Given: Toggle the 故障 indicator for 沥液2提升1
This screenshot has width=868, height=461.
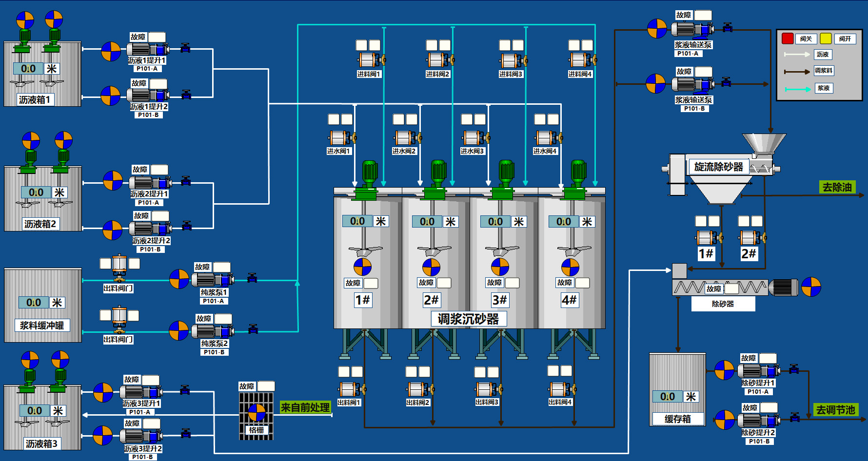Looking at the screenshot, I should (159, 170).
